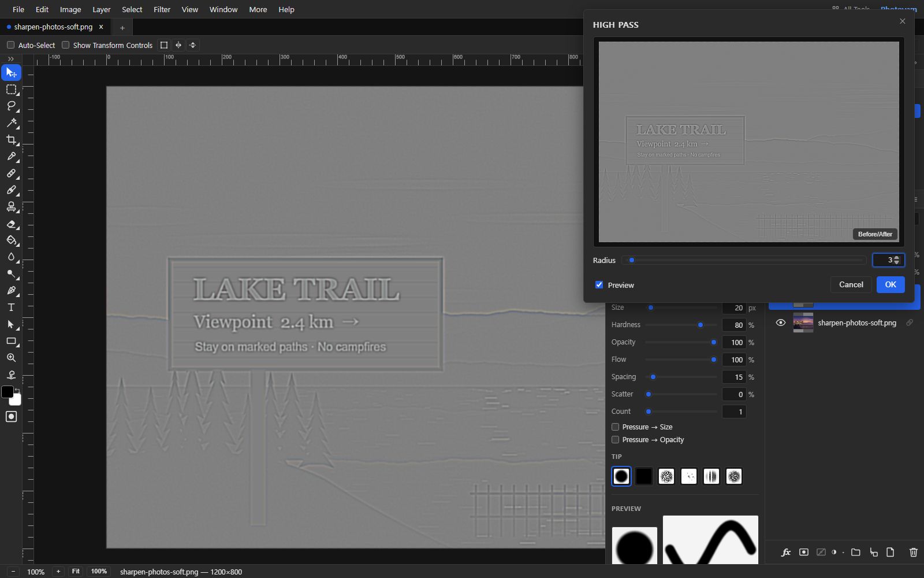924x578 pixels.
Task: Confirm High Pass with OK
Action: coord(891,284)
